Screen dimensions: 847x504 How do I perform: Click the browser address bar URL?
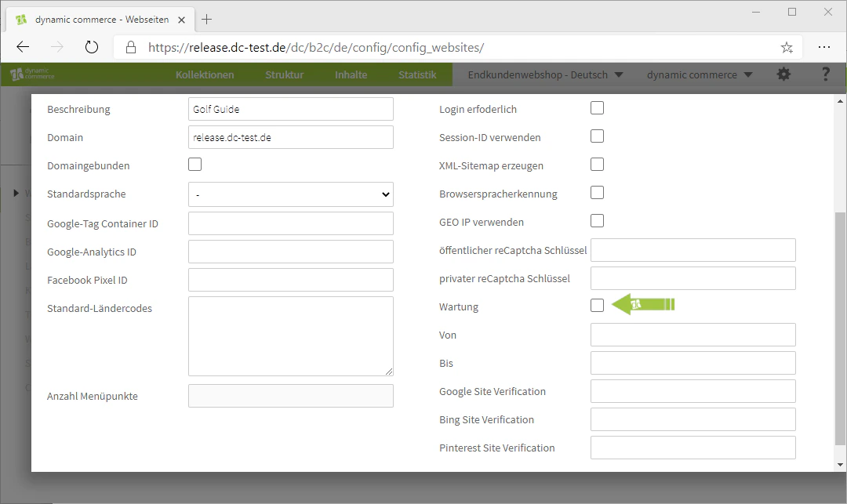click(316, 48)
